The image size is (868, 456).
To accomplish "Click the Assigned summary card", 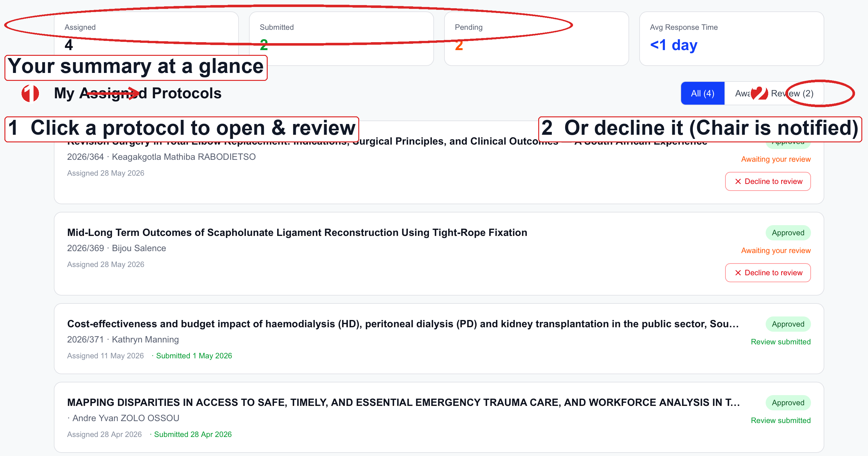I will [x=146, y=39].
